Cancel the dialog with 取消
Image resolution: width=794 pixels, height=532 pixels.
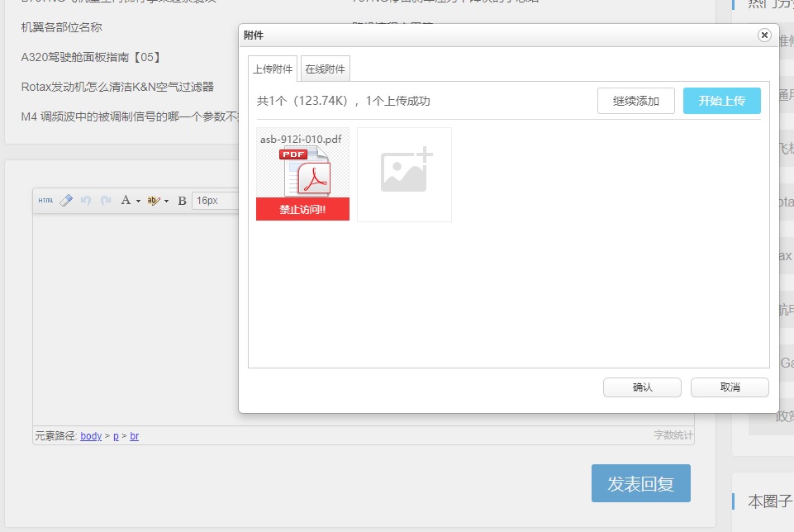(730, 387)
